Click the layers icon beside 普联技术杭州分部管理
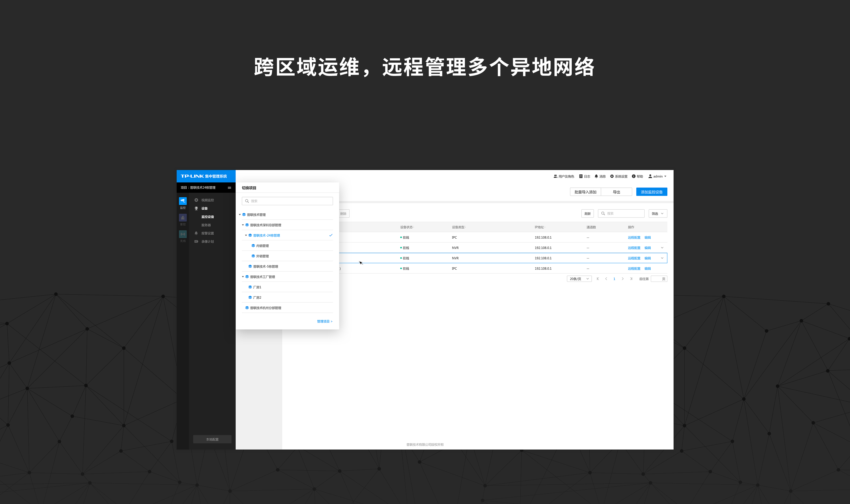 247,308
